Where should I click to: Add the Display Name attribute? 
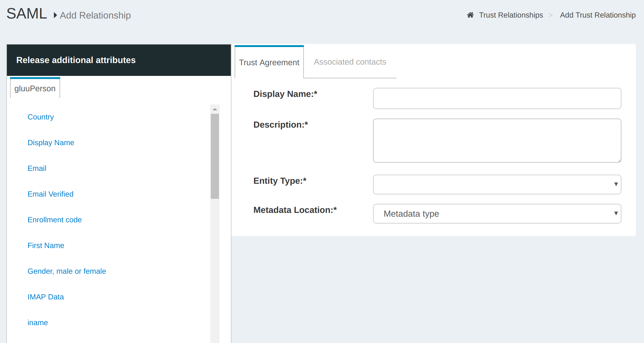(x=51, y=143)
